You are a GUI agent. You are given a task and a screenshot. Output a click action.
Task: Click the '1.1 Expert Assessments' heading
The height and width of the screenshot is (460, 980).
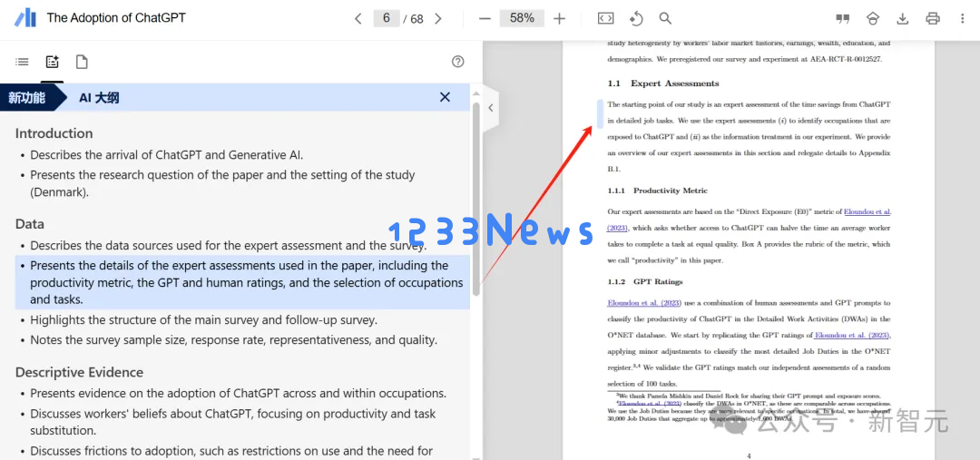coord(663,83)
